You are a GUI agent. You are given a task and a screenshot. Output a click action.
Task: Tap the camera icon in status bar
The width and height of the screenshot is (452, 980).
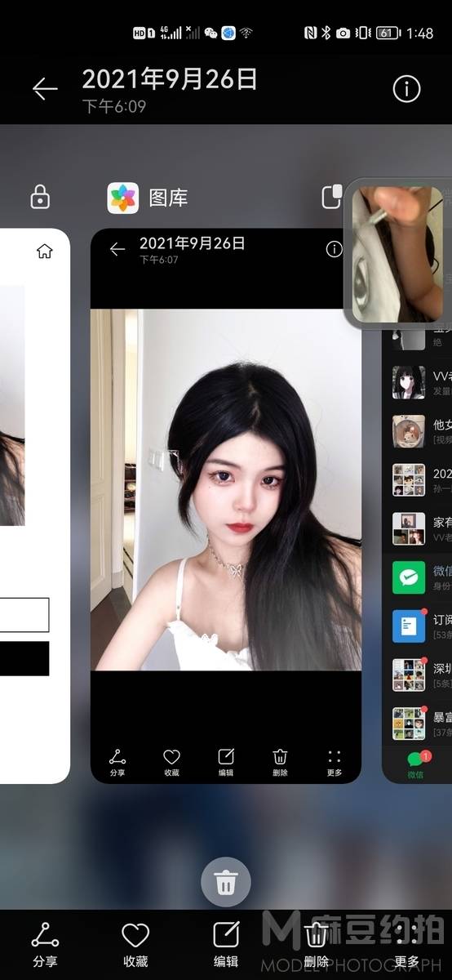coord(343,33)
